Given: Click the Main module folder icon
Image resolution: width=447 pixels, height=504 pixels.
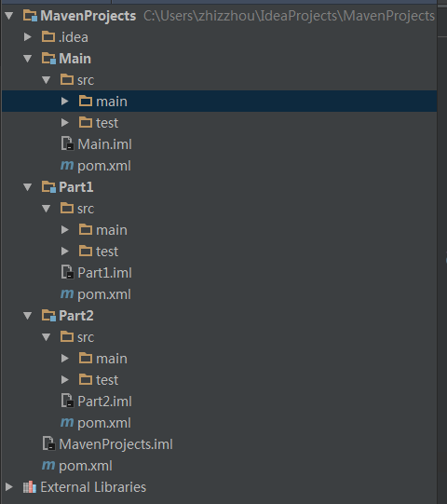Looking at the screenshot, I should point(48,59).
